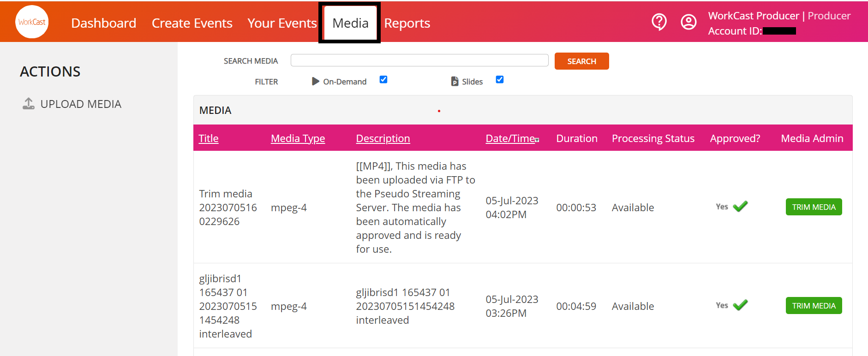
Task: Click 'Available' status in Trim media row
Action: coord(633,208)
